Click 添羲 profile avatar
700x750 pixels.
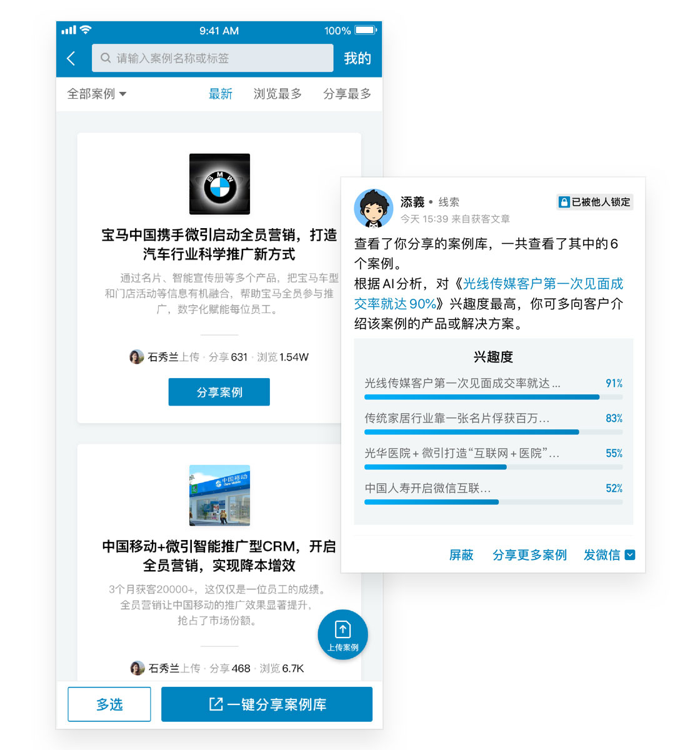click(373, 208)
